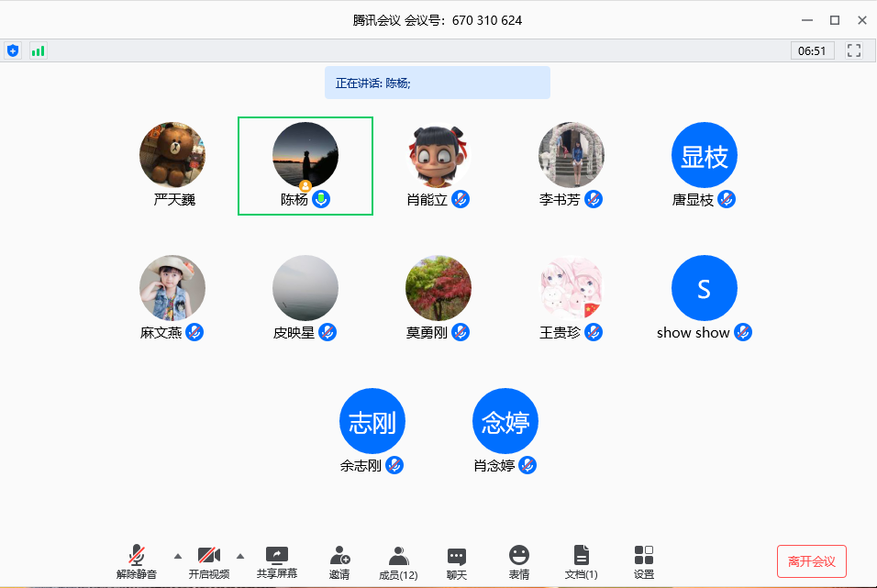The image size is (877, 588).
Task: Click the name label show show
Action: 693,333
